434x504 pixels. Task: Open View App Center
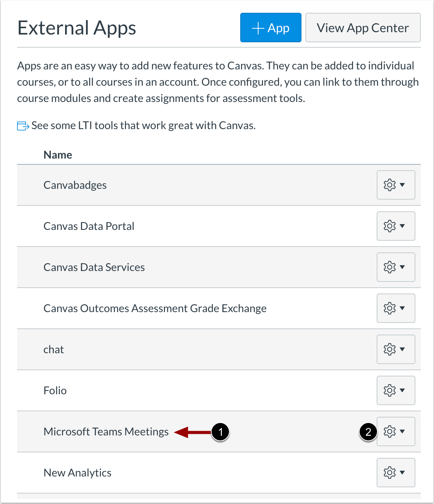click(363, 28)
